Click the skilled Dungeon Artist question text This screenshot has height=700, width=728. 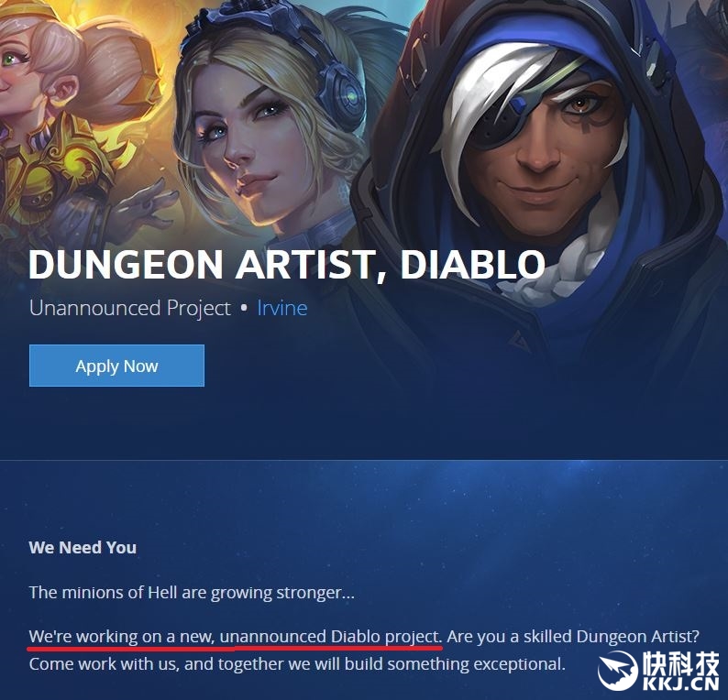pos(573,637)
